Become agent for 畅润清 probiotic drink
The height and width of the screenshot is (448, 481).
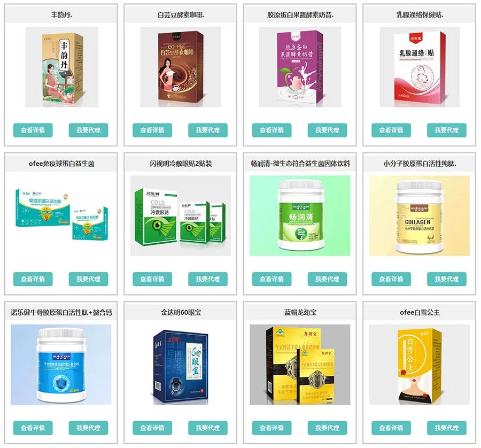[x=327, y=279]
